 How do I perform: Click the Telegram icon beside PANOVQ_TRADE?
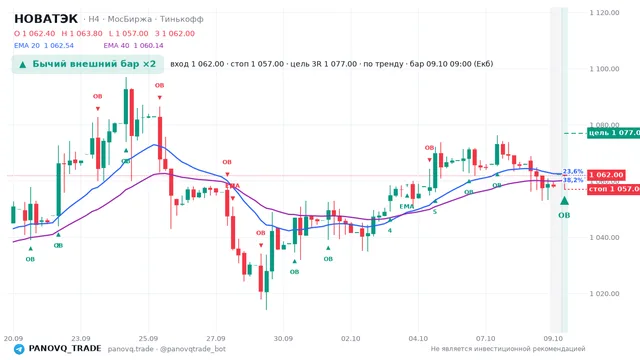19,349
